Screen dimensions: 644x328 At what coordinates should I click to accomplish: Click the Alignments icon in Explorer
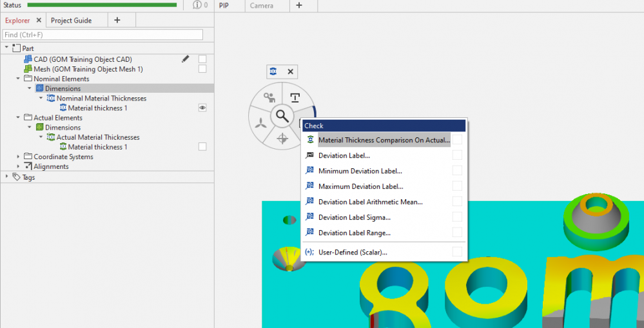click(x=28, y=166)
